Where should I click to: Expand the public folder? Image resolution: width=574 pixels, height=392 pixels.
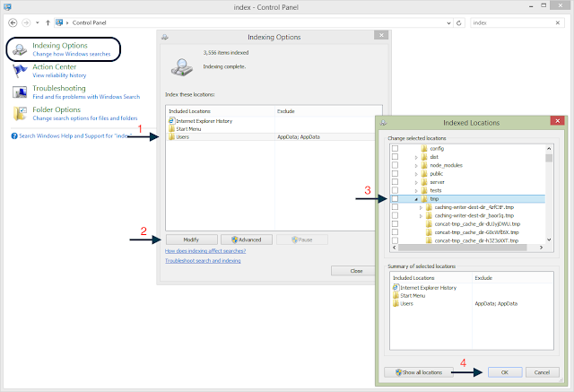[416, 174]
